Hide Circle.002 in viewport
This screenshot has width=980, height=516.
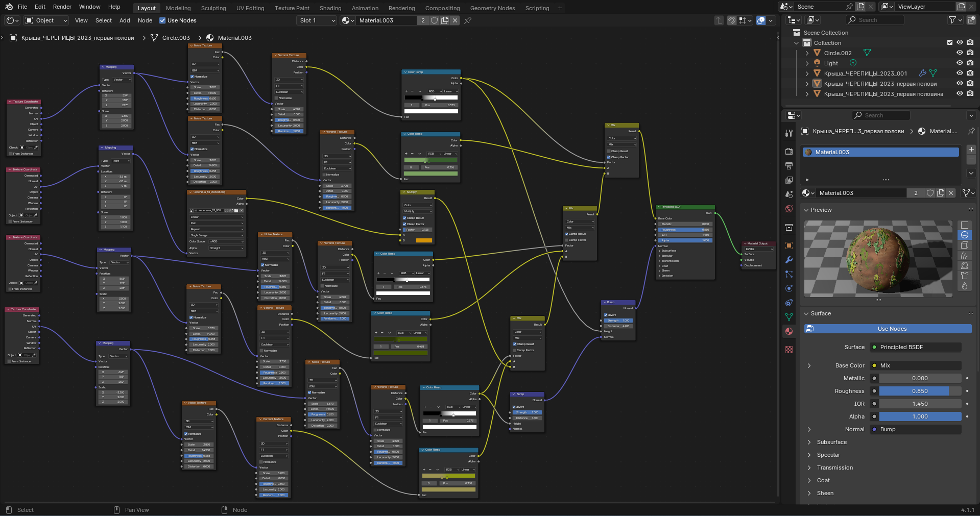coord(960,53)
